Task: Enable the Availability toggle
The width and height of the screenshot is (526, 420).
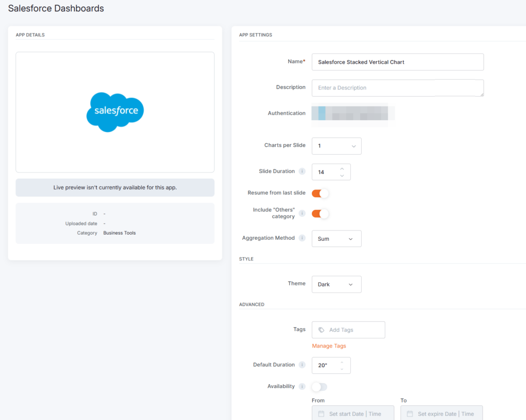Action: coord(320,387)
